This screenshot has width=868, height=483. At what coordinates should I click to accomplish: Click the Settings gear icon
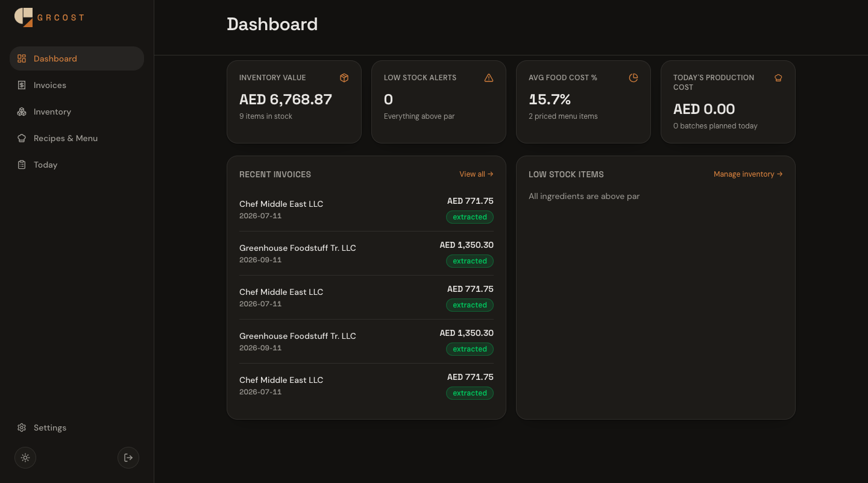22,428
